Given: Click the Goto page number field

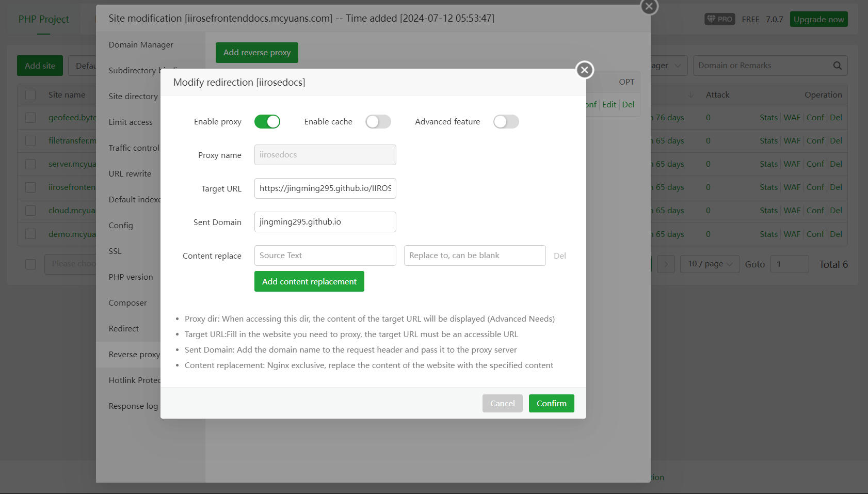Looking at the screenshot, I should [789, 264].
